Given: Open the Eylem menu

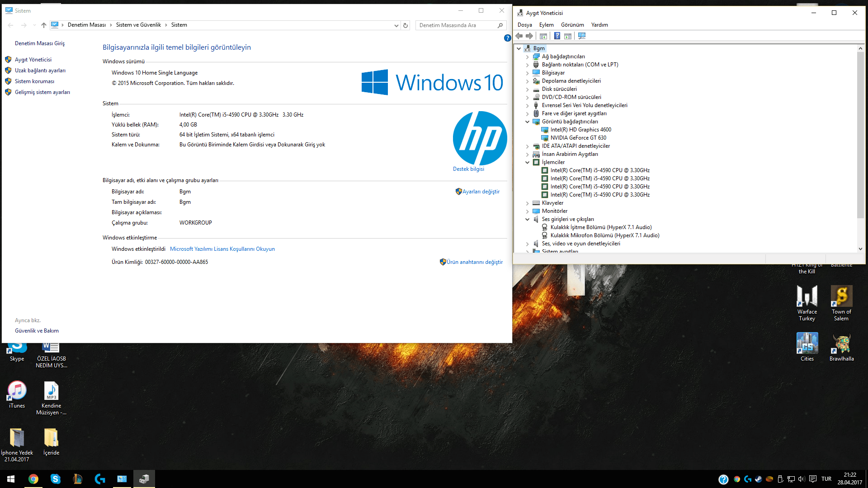Looking at the screenshot, I should [x=546, y=25].
